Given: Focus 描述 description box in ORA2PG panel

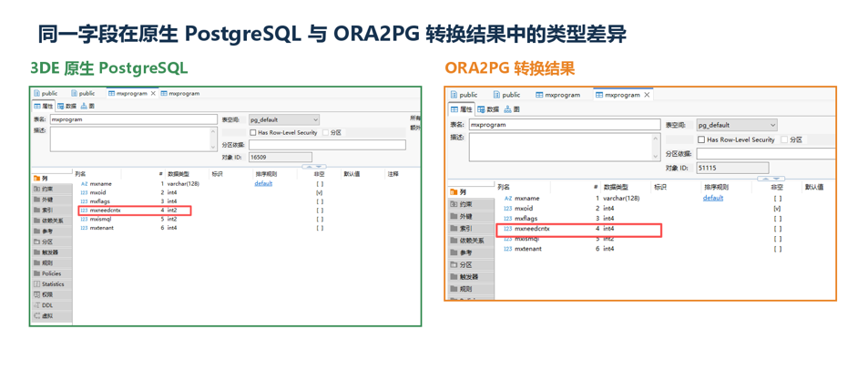Looking at the screenshot, I should pos(565,147).
